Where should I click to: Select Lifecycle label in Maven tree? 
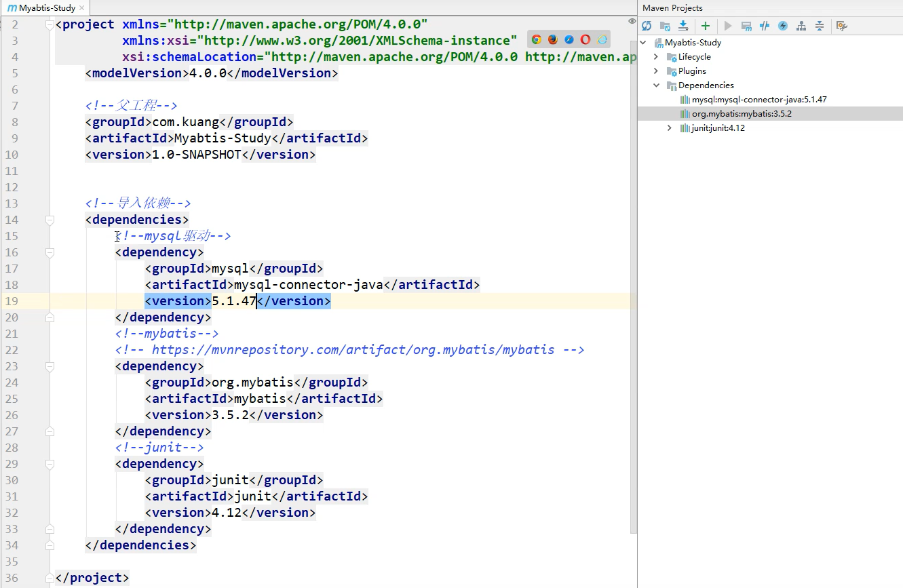click(x=695, y=57)
